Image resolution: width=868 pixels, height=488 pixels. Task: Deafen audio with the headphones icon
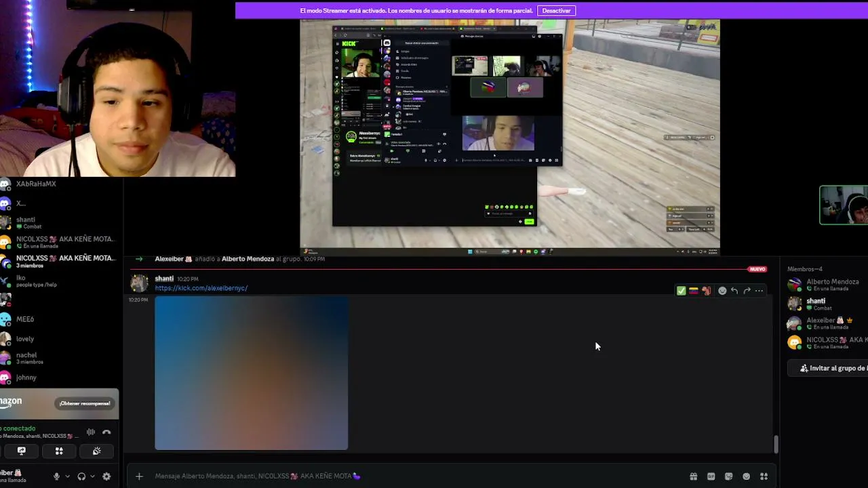point(81,476)
